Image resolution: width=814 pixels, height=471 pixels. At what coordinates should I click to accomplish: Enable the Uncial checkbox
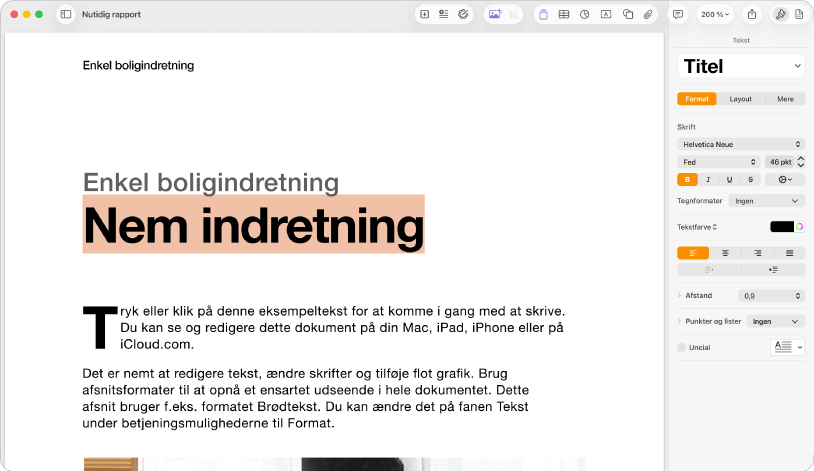[682, 347]
